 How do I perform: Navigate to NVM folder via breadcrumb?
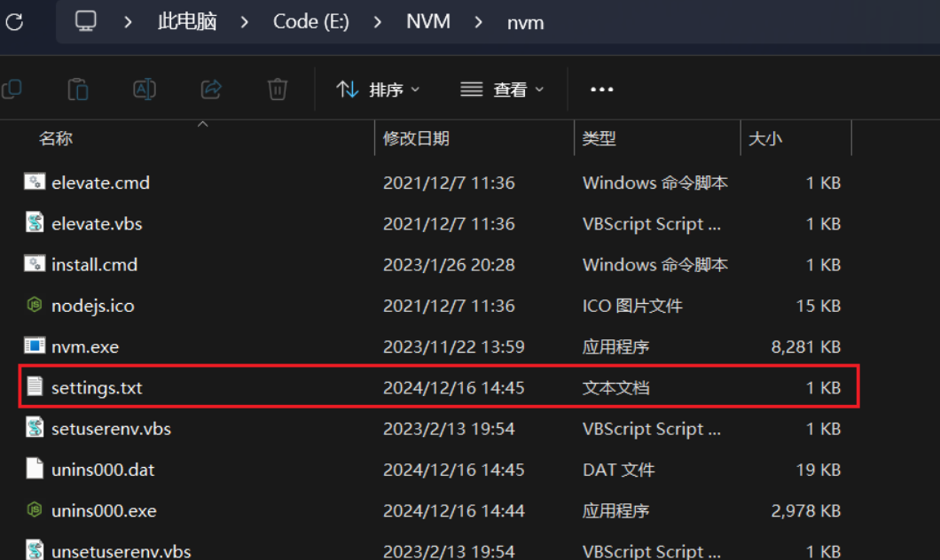pyautogui.click(x=428, y=22)
